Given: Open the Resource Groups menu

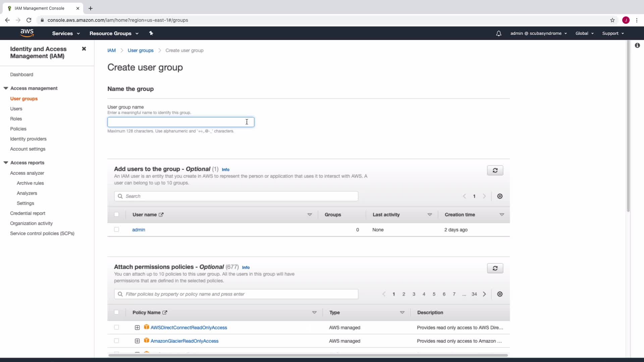Looking at the screenshot, I should coord(114,34).
